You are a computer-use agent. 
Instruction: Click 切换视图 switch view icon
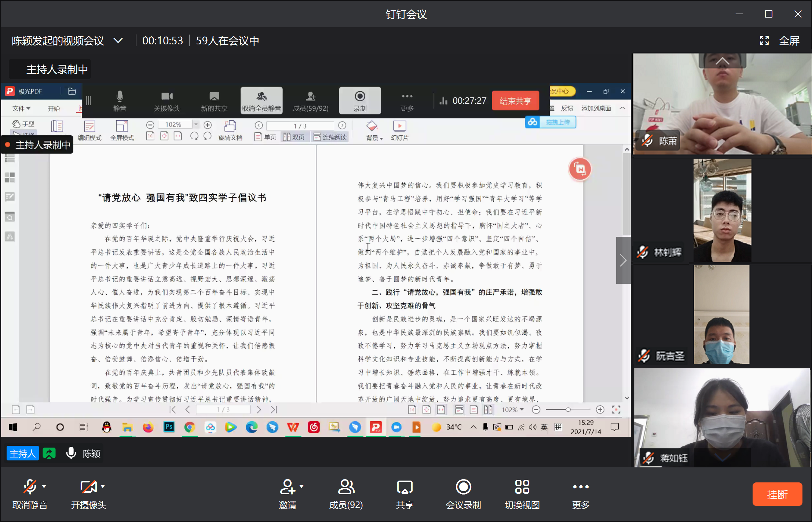(522, 487)
